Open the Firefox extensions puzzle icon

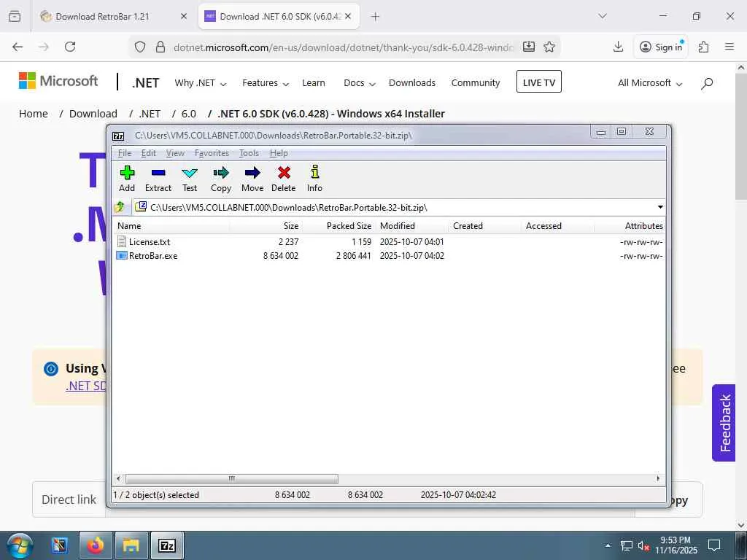coord(703,47)
